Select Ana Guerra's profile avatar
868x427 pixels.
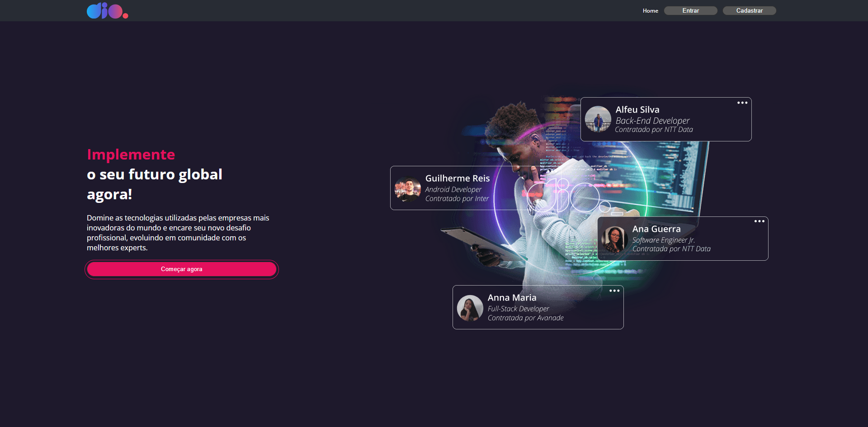614,239
